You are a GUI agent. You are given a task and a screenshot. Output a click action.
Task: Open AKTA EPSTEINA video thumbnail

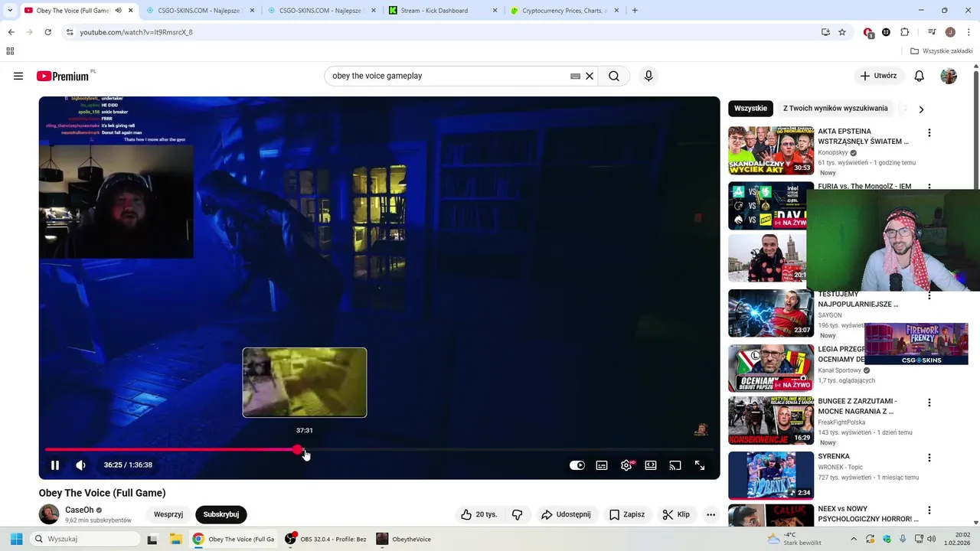pos(771,151)
